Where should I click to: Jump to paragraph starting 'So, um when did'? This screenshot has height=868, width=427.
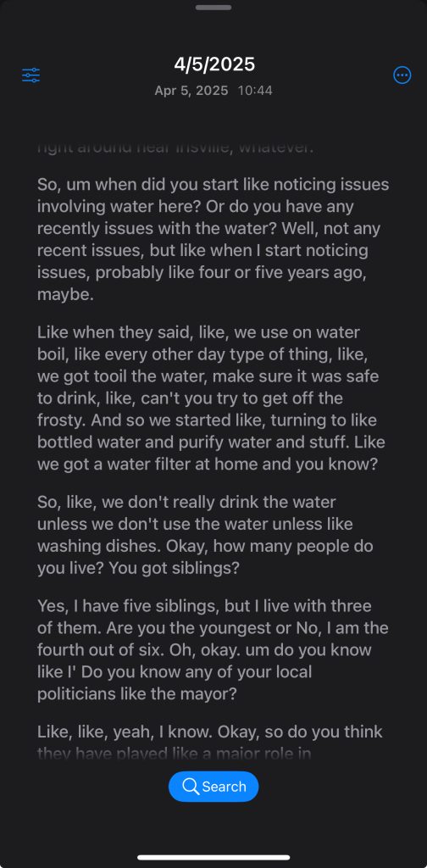click(x=213, y=239)
